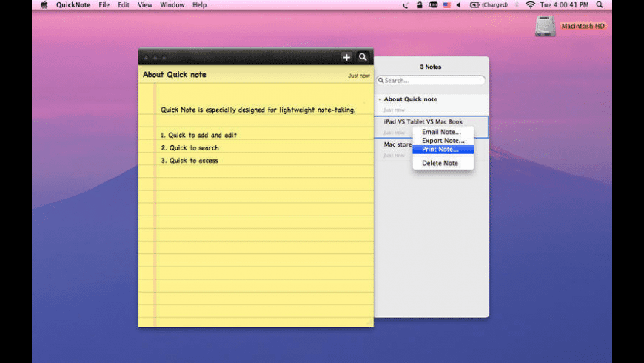Click the close button of note window
This screenshot has width=644, height=363.
[x=147, y=58]
